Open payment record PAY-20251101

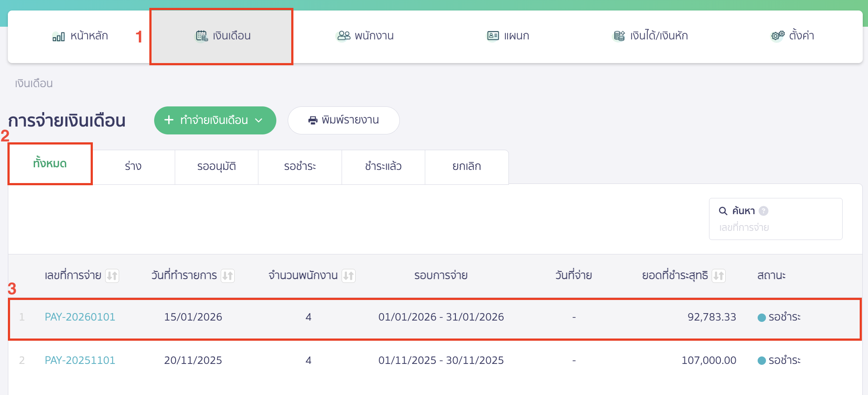(x=80, y=360)
